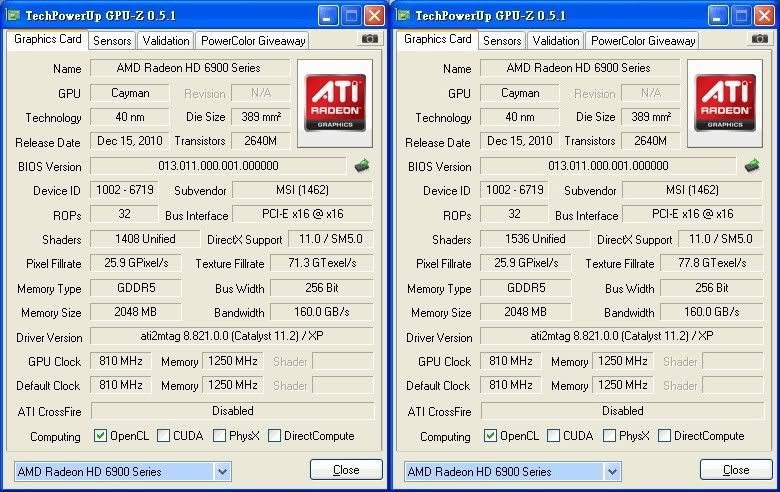Click ATI CrossFire 'Disabled' field in right window
Screen dimensions: 780x492
[x=622, y=411]
